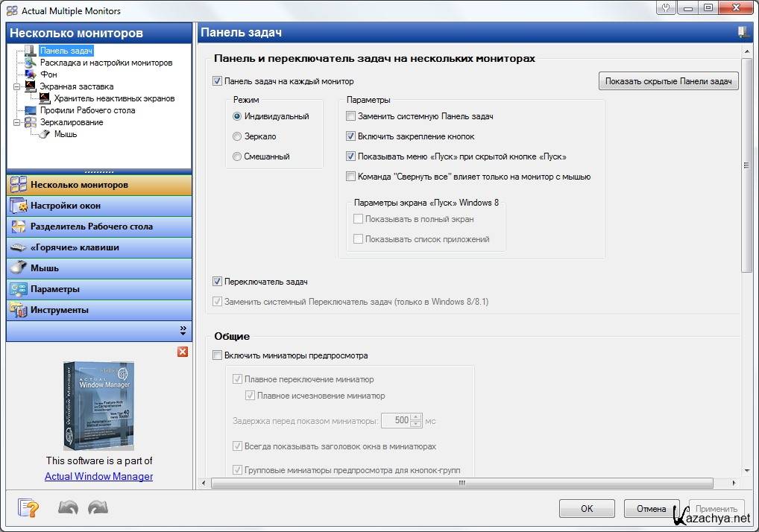Screen dimensions: 759x532
Task: Select Раскладка и настройки мониторов tree item
Action: tap(106, 63)
